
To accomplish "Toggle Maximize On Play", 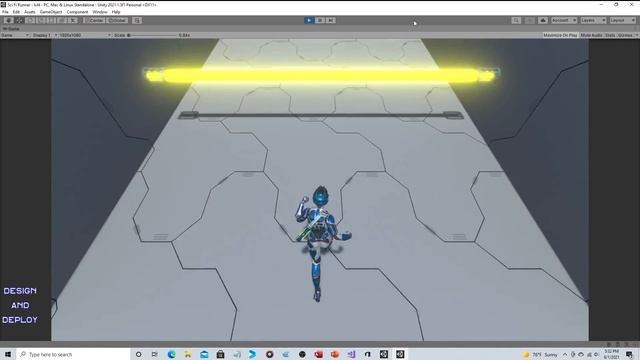I will pyautogui.click(x=560, y=35).
